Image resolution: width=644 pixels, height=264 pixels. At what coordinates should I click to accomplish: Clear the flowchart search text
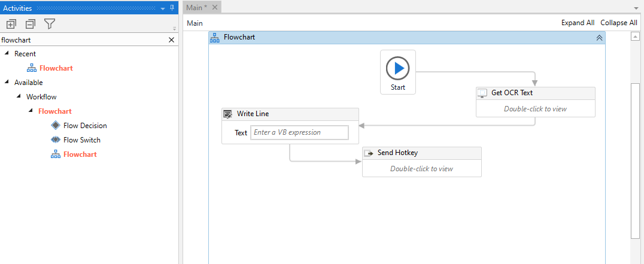click(172, 40)
